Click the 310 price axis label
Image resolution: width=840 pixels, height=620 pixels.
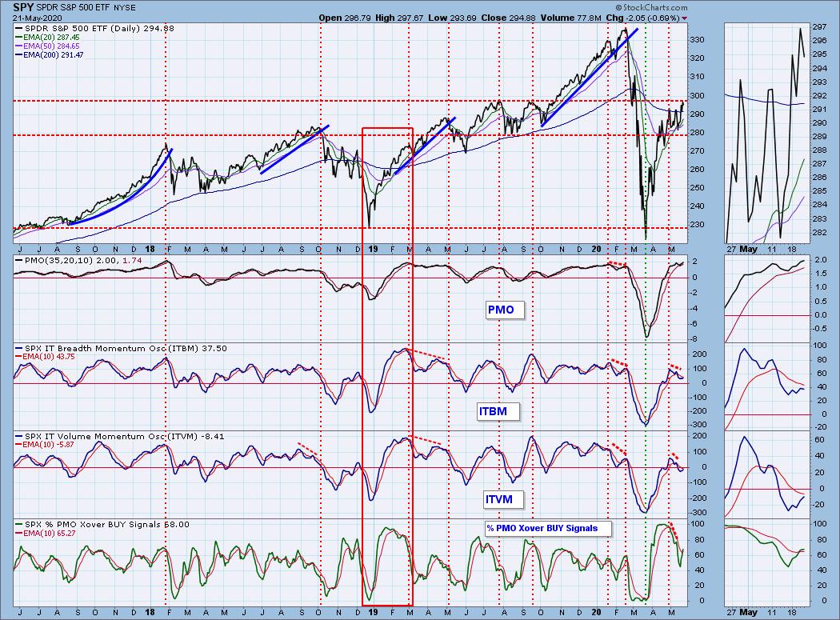(x=697, y=77)
